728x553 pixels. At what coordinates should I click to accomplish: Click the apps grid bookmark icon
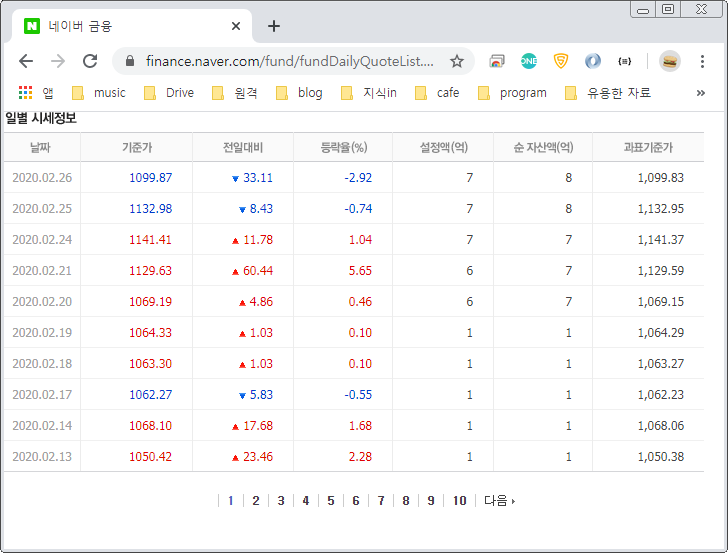[26, 93]
